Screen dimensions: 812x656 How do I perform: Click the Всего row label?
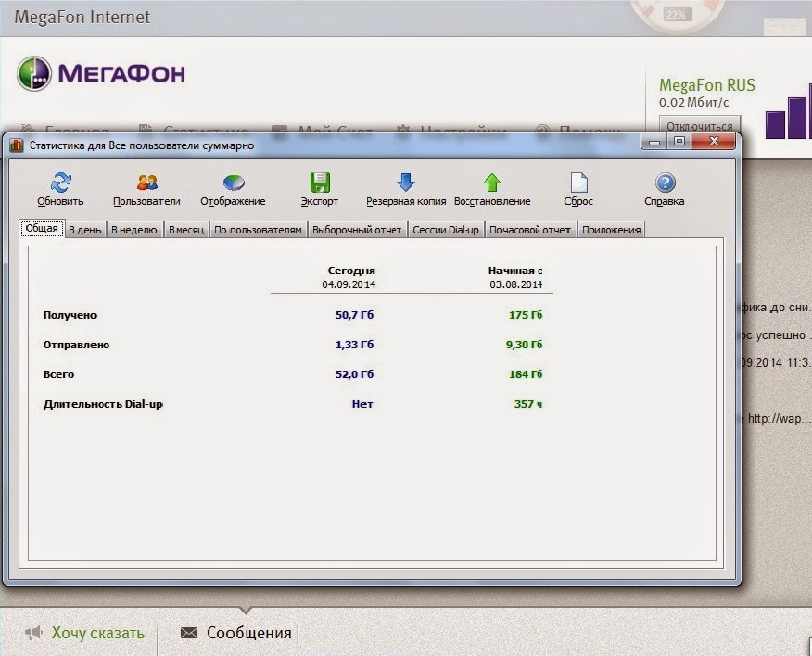[x=59, y=373]
